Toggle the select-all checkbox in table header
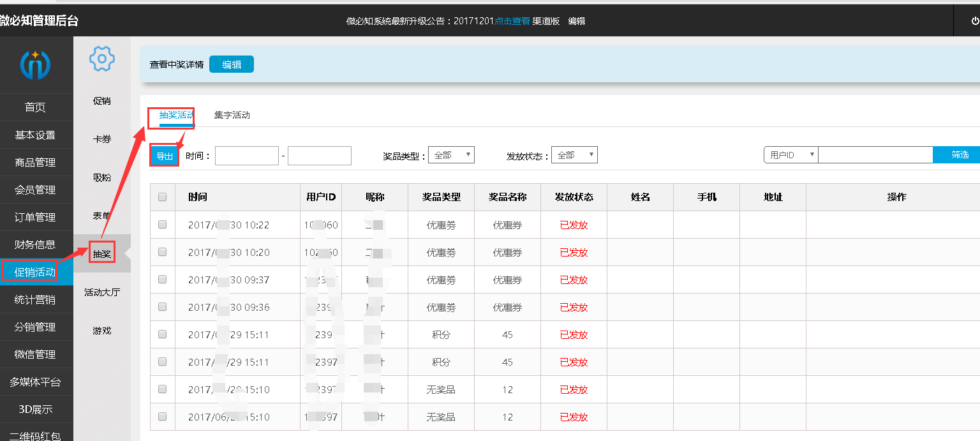 (162, 197)
